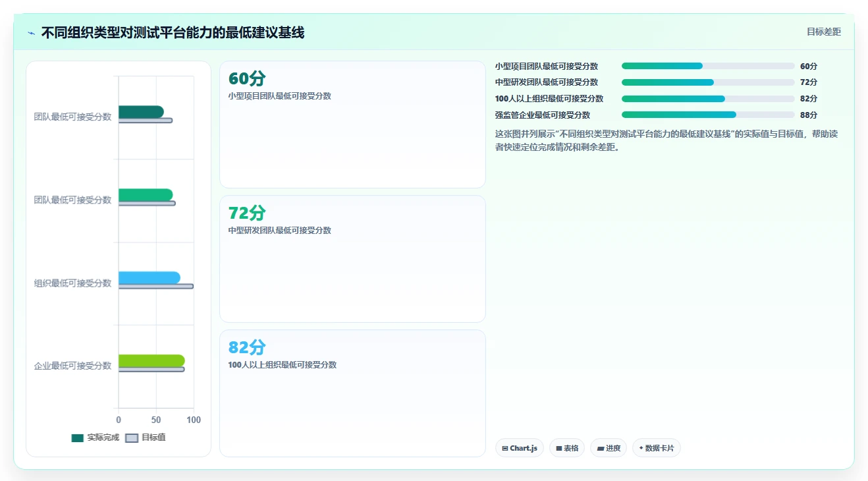
Task: Click the 50 tick on the x-axis
Action: [x=156, y=420]
